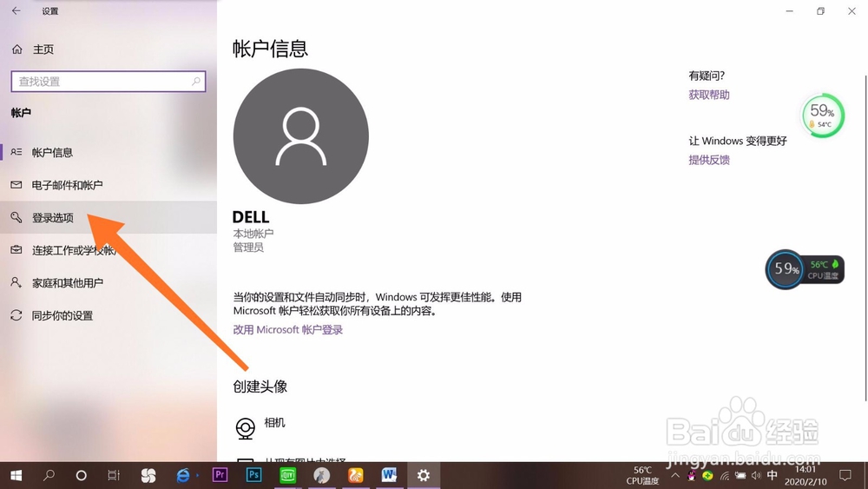Click the 帐户 section heading
The width and height of the screenshot is (868, 489).
click(21, 112)
